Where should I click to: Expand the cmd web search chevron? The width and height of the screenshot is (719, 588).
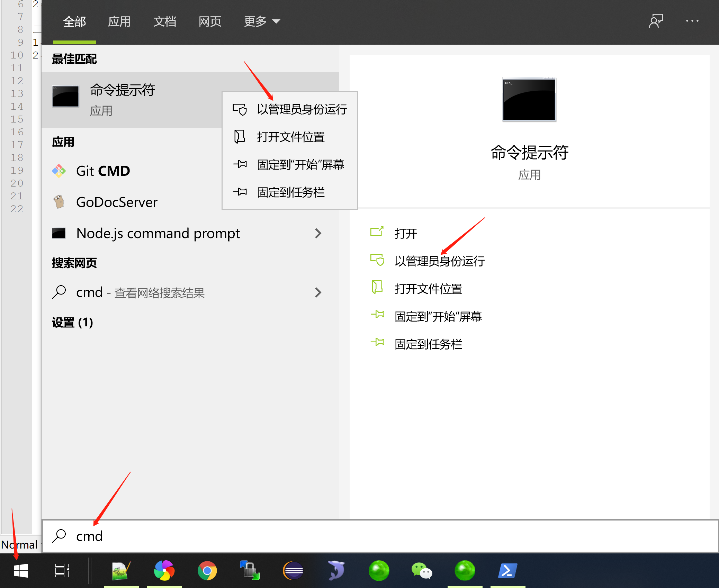click(x=318, y=292)
